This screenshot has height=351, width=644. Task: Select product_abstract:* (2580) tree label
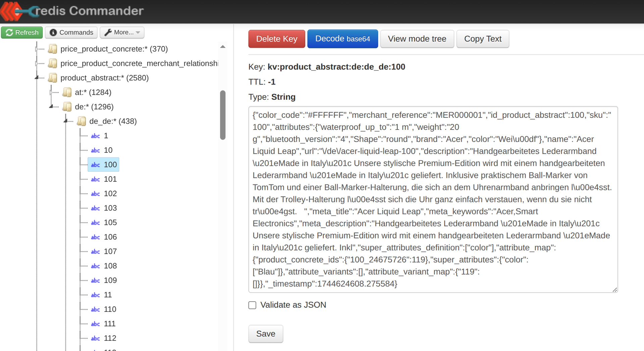(x=104, y=78)
